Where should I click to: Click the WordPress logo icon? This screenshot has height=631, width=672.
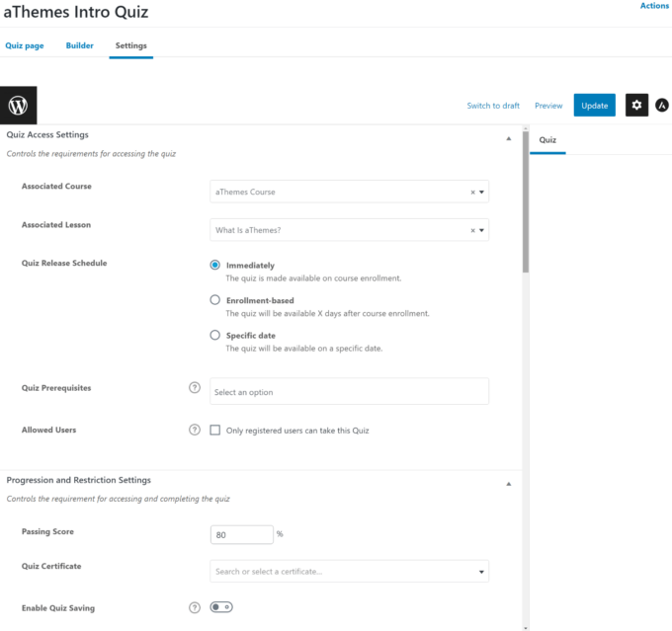tap(19, 106)
